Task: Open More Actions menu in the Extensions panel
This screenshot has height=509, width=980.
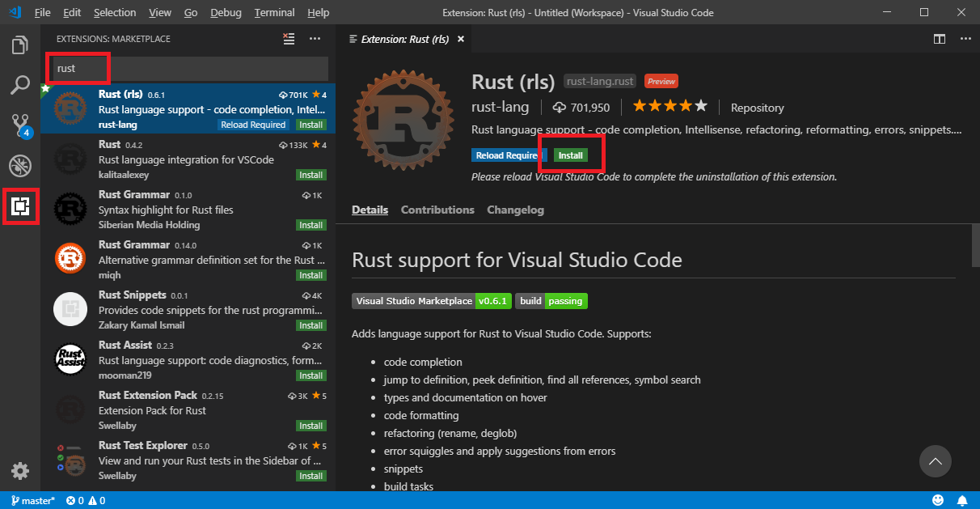Action: pyautogui.click(x=315, y=38)
